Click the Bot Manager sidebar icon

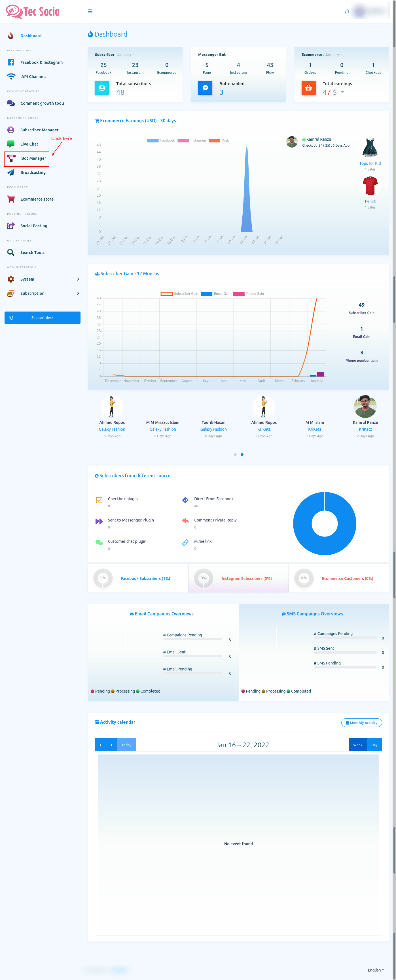coord(11,158)
